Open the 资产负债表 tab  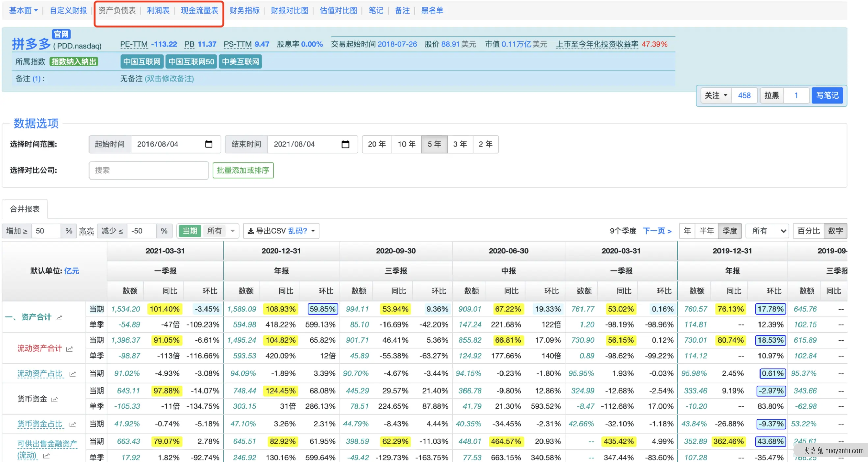[x=117, y=10]
